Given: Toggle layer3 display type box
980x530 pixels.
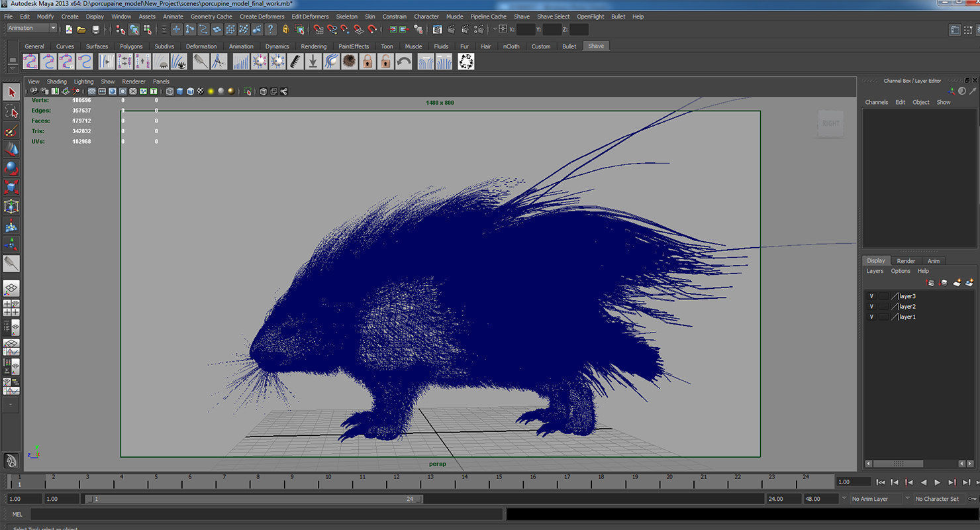Looking at the screenshot, I should pyautogui.click(x=883, y=296).
